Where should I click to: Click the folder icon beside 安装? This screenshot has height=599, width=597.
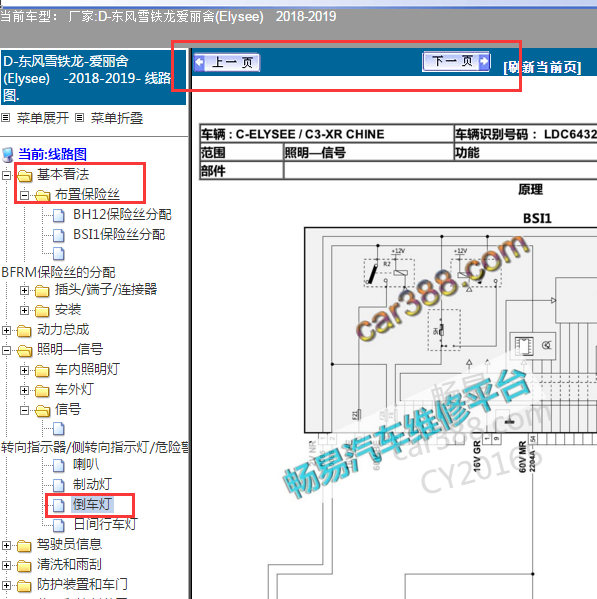[42, 311]
